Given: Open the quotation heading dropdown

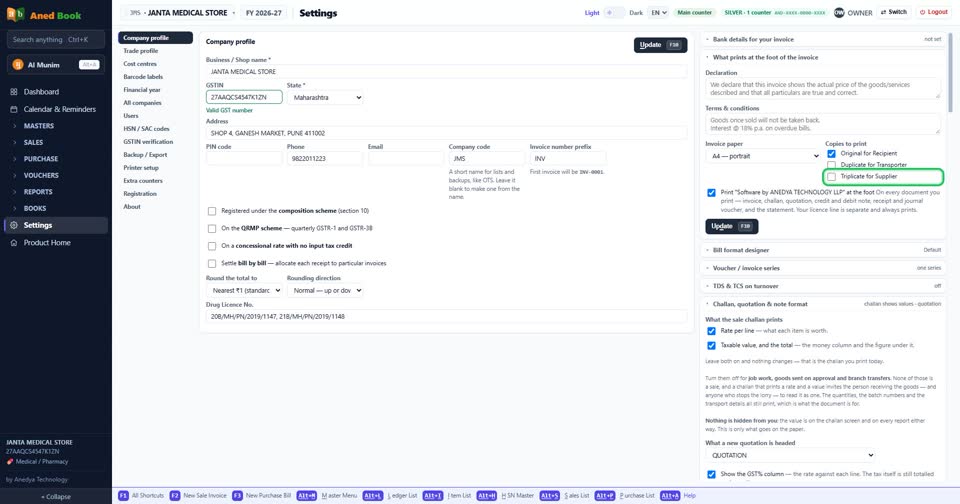Looking at the screenshot, I should click(x=790, y=456).
